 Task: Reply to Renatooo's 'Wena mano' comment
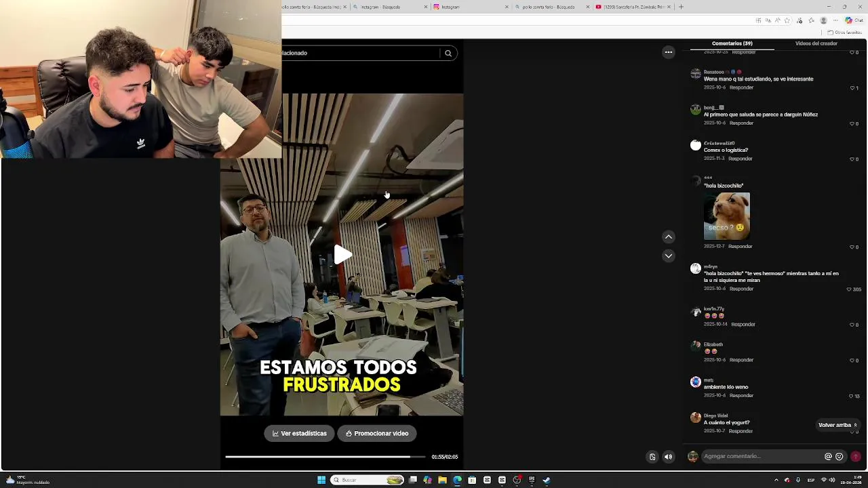(742, 87)
